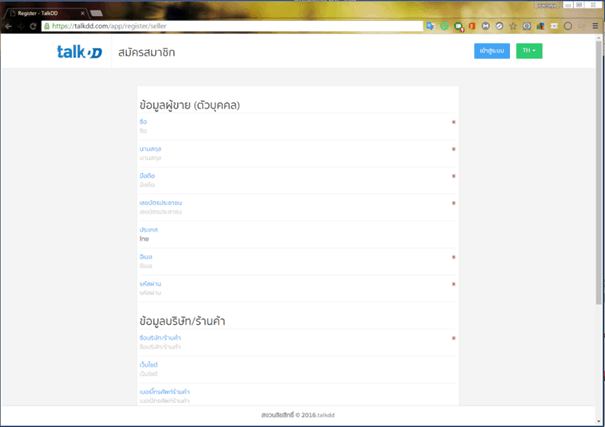Click the TalkDD logo
This screenshot has height=427, width=605.
79,51
